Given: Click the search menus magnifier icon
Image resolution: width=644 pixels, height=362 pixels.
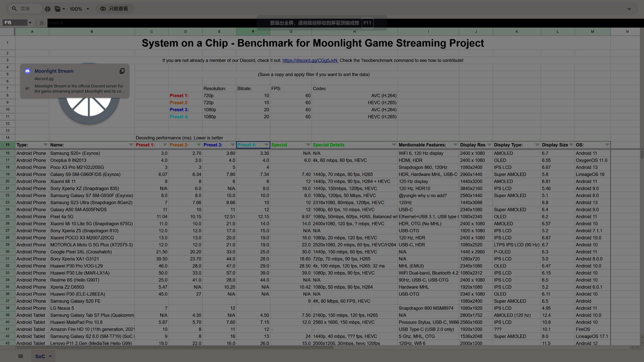Looking at the screenshot, I should pos(15,9).
